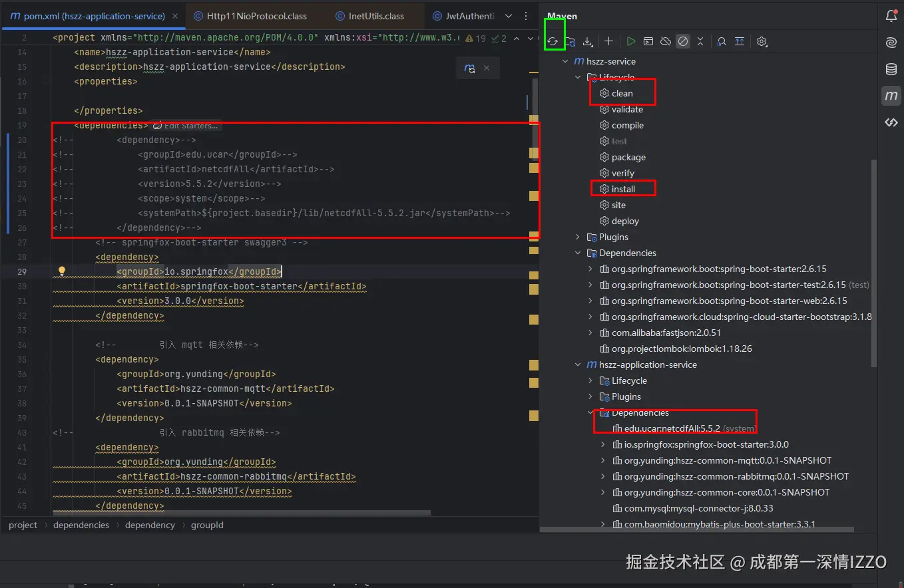904x588 pixels.
Task: Open warnings inspection indicator showing 19
Action: pyautogui.click(x=476, y=39)
